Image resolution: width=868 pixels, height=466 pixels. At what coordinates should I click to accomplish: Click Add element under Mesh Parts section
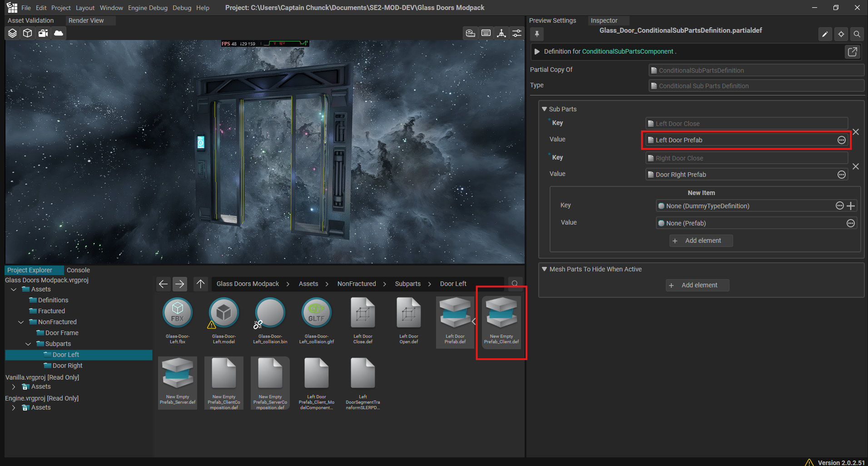click(698, 285)
